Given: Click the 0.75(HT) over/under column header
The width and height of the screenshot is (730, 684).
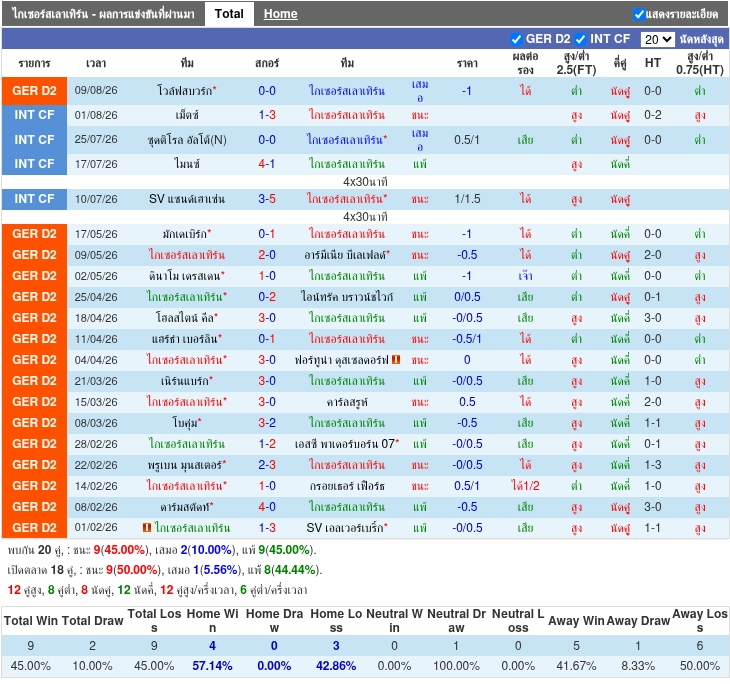Looking at the screenshot, I should pyautogui.click(x=699, y=63).
